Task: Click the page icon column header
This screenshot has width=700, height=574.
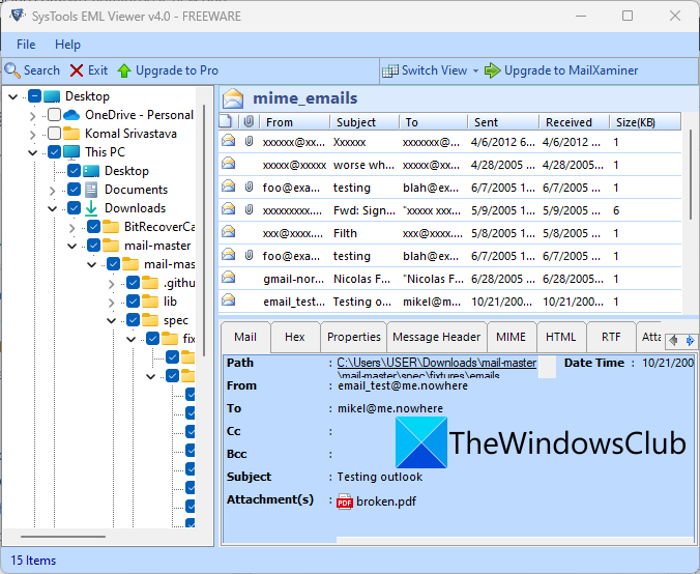Action: (x=226, y=121)
